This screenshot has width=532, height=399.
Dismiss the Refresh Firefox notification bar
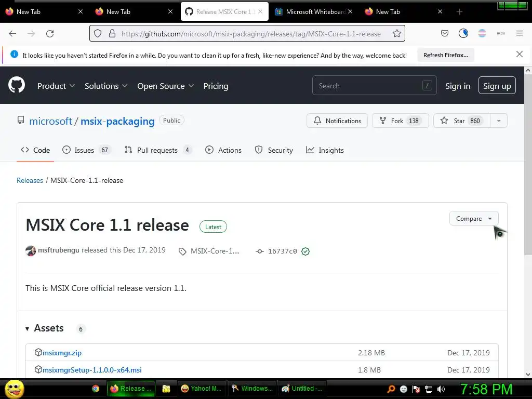click(x=520, y=54)
